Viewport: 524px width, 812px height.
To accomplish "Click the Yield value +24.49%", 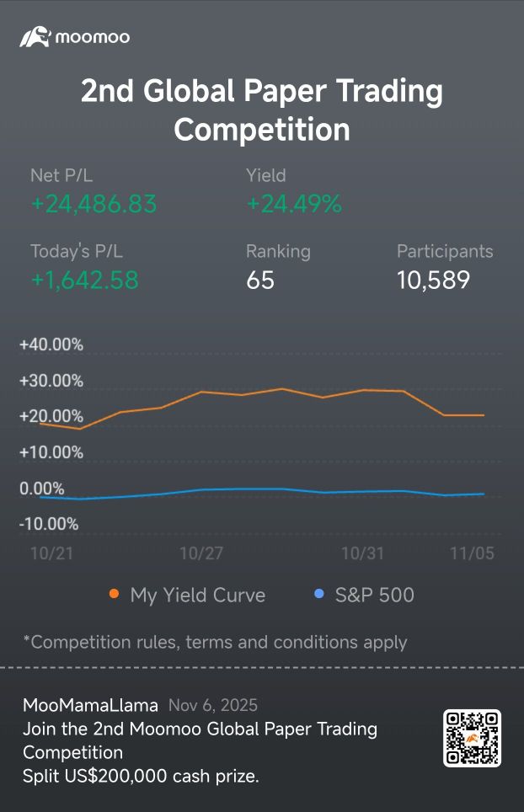I will [293, 205].
